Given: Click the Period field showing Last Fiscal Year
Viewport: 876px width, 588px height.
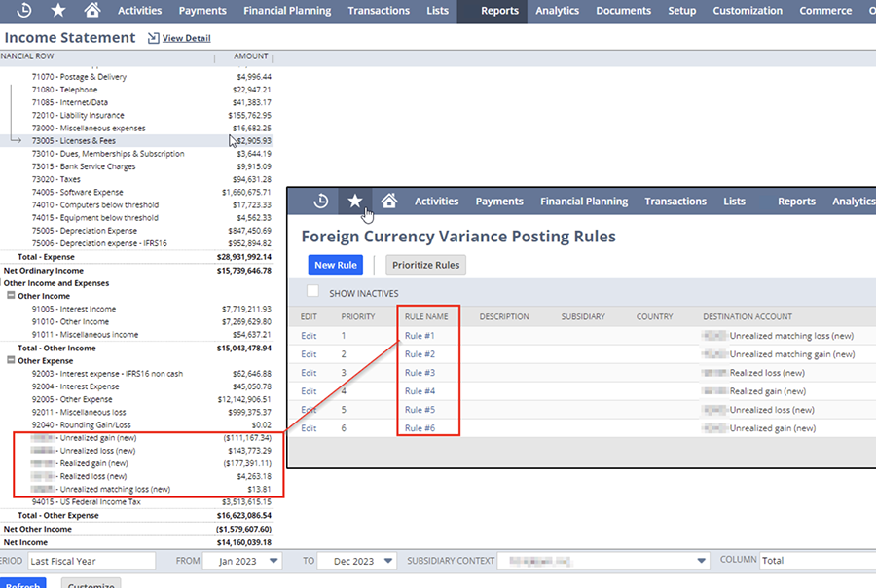Looking at the screenshot, I should tap(90, 561).
